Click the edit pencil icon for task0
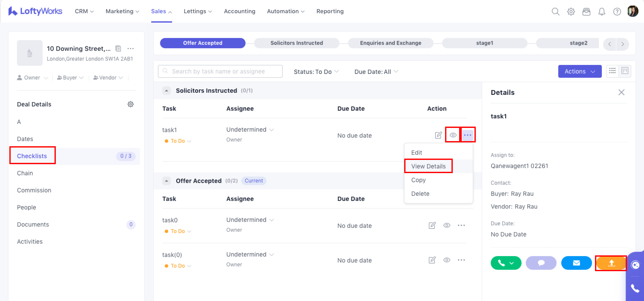644x301 pixels. coord(432,226)
